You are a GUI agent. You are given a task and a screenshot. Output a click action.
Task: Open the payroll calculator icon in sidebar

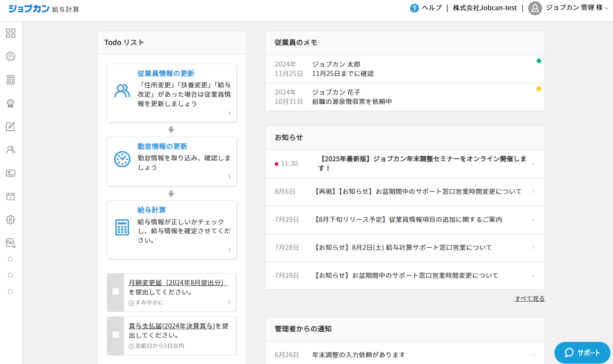tap(11, 80)
